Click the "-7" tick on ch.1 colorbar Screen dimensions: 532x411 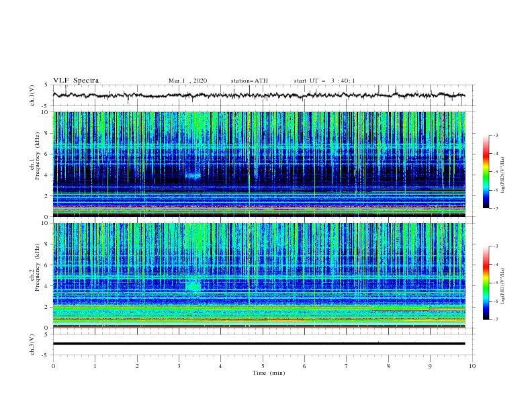coord(496,208)
